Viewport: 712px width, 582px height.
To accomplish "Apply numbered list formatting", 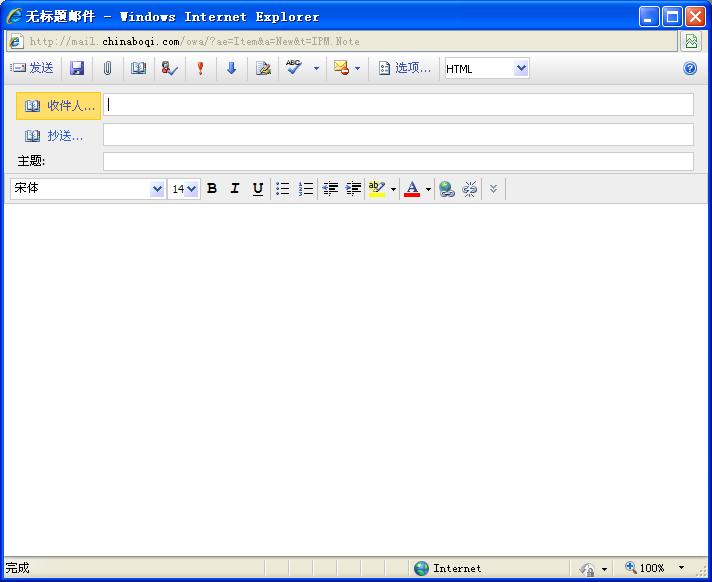I will pos(306,188).
